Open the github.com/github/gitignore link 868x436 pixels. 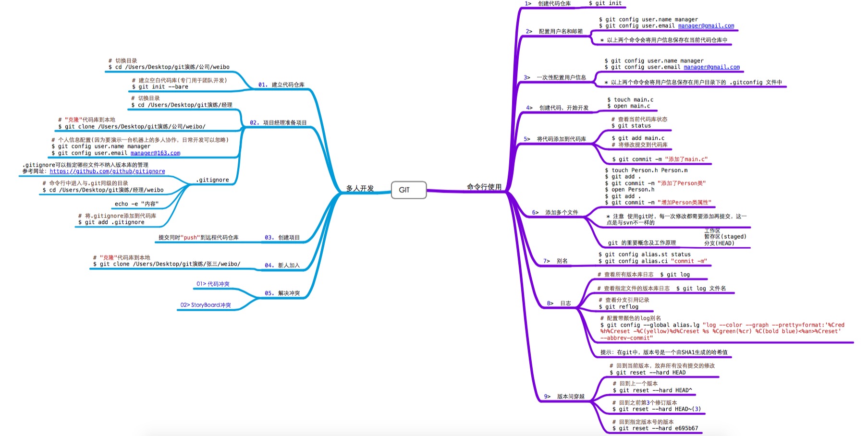tap(107, 171)
